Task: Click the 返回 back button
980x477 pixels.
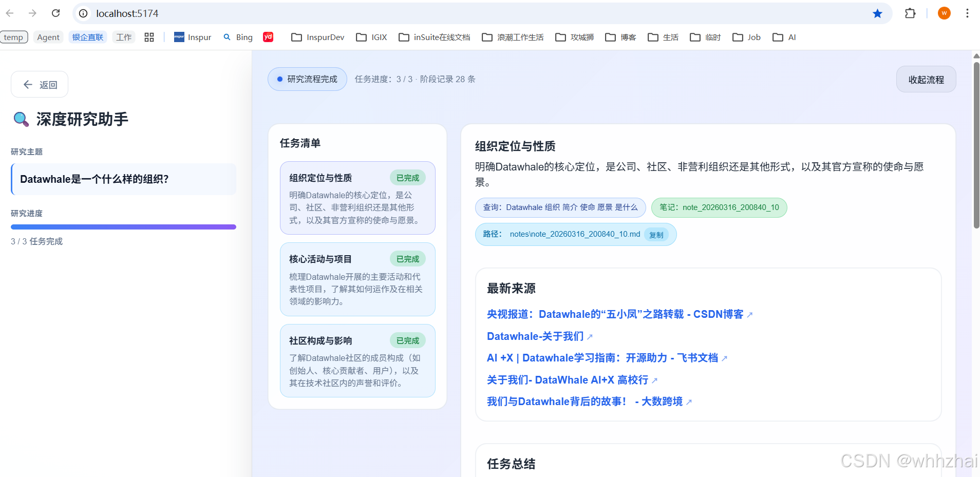Action: pyautogui.click(x=40, y=84)
